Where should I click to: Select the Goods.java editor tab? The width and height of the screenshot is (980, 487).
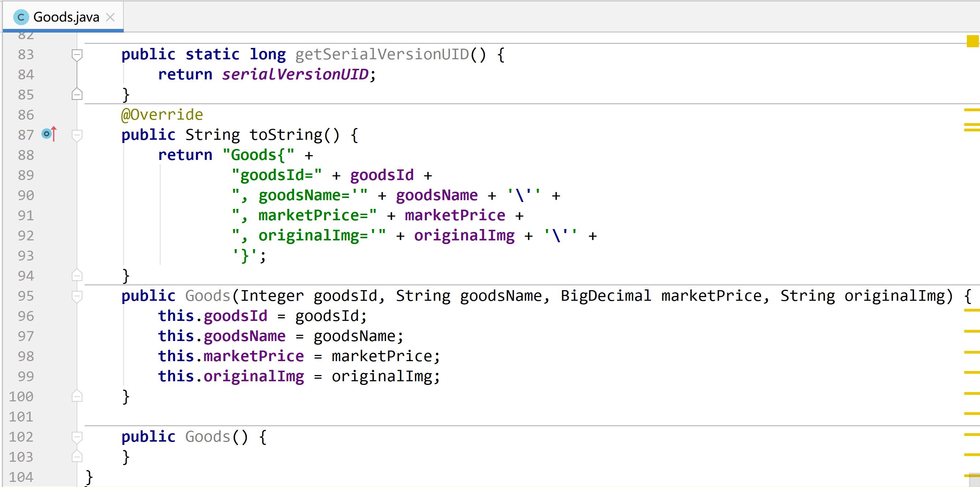(x=63, y=17)
